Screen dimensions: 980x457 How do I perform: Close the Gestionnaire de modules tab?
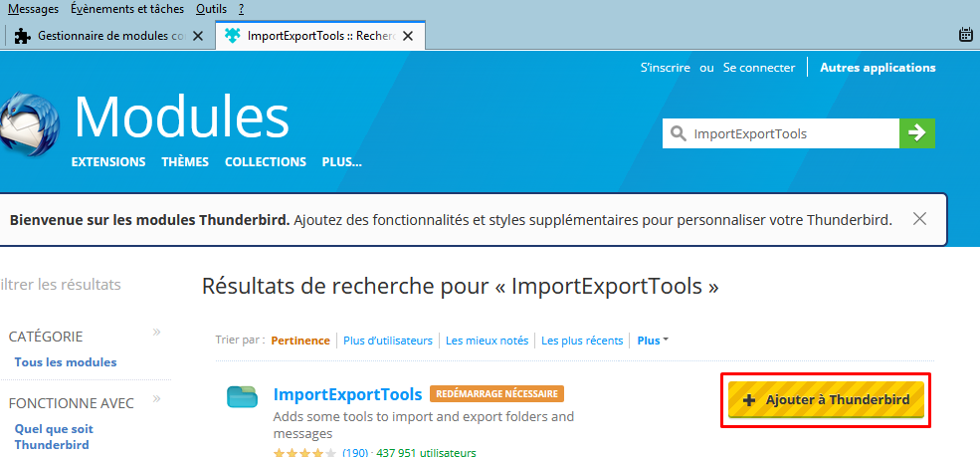(198, 36)
